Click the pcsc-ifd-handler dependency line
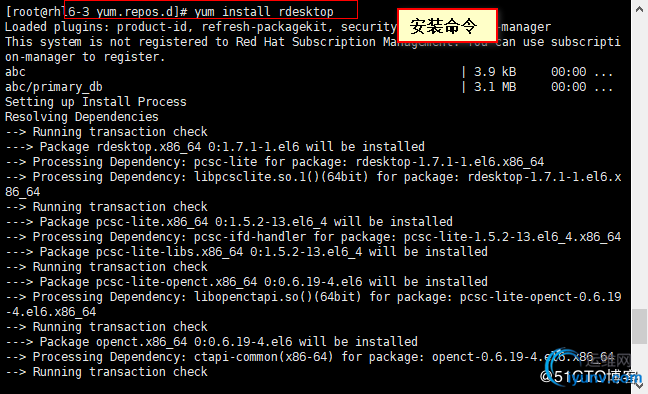Screen dimensions: 648x394 coord(313,236)
